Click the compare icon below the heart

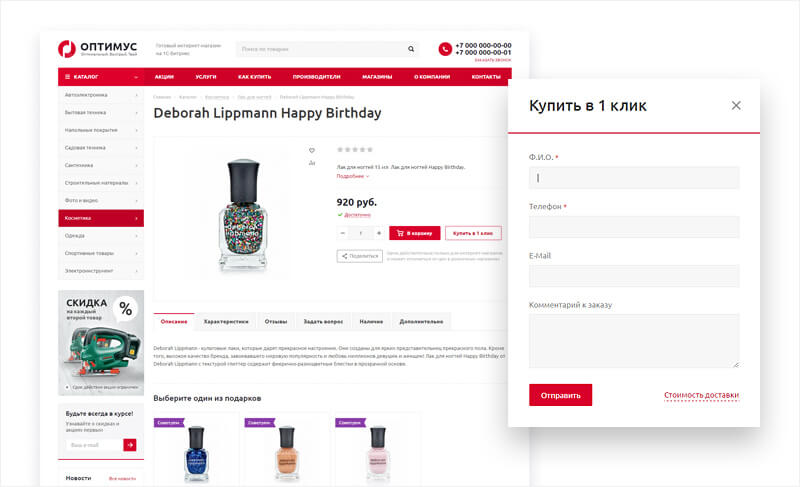coord(312,162)
